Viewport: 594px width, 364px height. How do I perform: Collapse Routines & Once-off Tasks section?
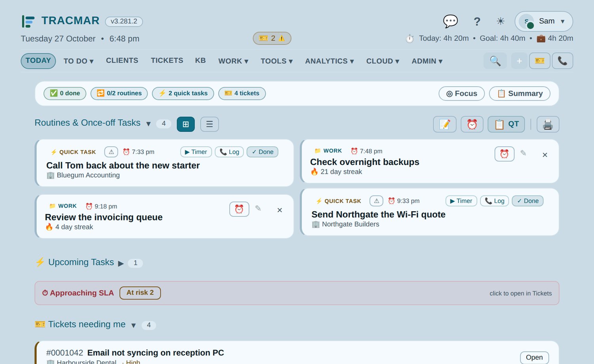(148, 124)
